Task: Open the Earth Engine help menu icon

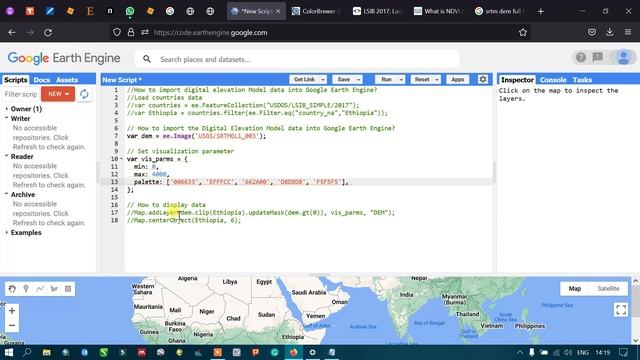Action: tap(581, 58)
